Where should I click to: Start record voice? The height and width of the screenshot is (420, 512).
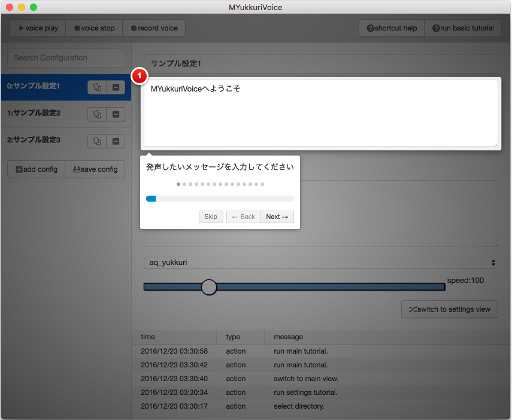point(154,28)
